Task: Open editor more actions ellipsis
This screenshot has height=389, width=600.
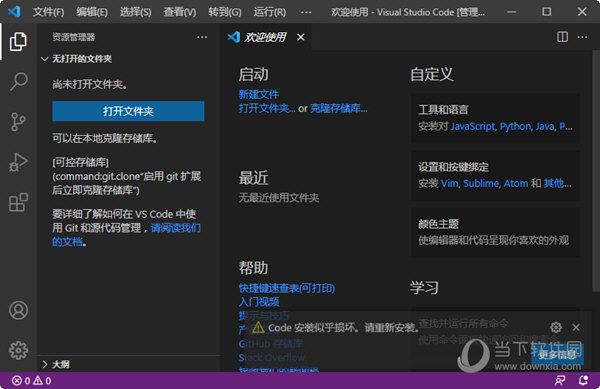Action: 582,37
